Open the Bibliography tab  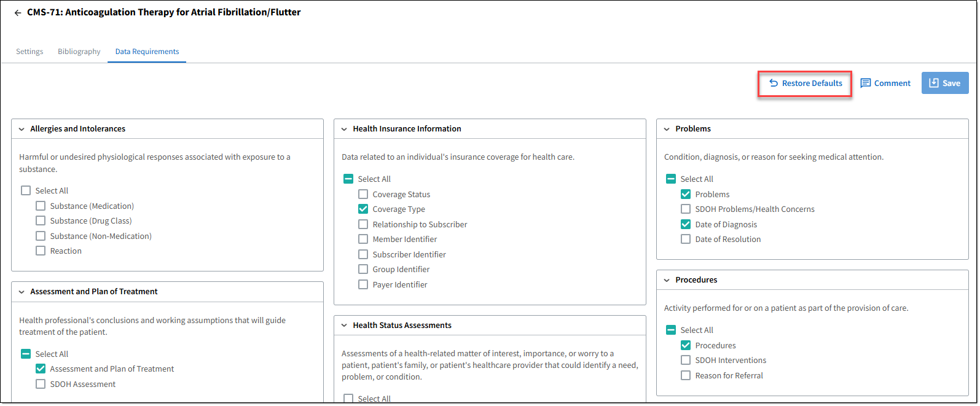79,52
